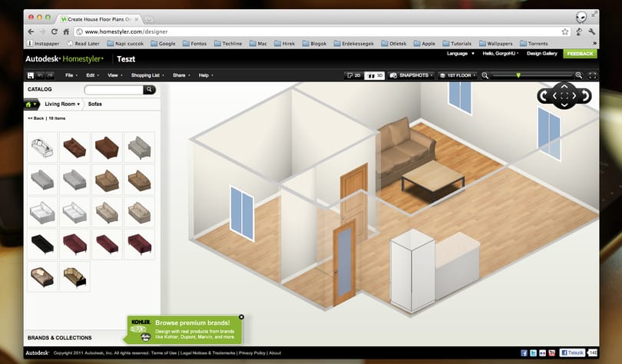
Task: Click the catalog search magnifier button
Action: 149,90
